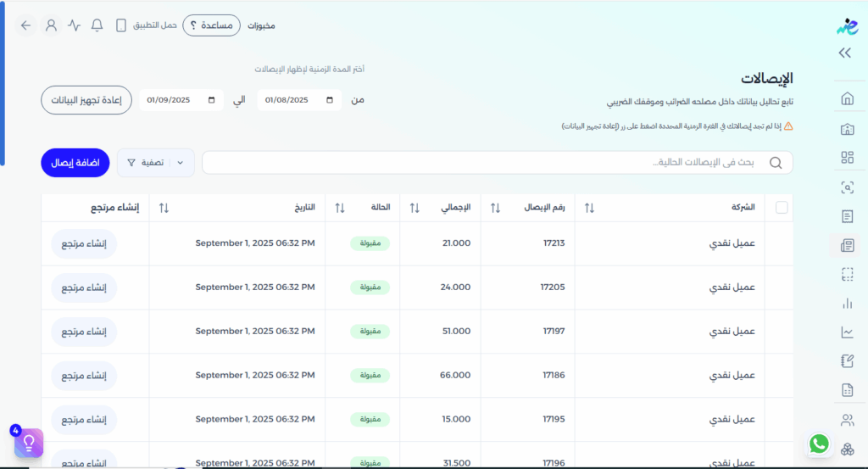868x469 pixels.
Task: Sort by رقم الإيصال column arrows
Action: (x=496, y=208)
